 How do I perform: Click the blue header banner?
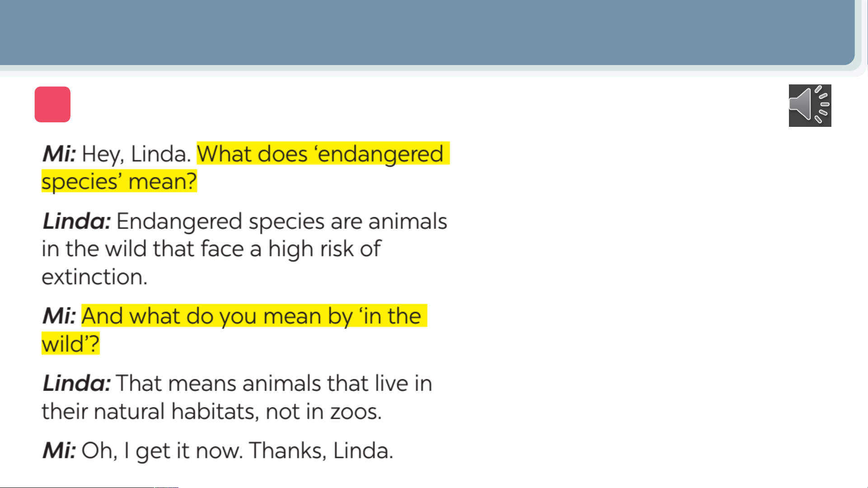(427, 33)
